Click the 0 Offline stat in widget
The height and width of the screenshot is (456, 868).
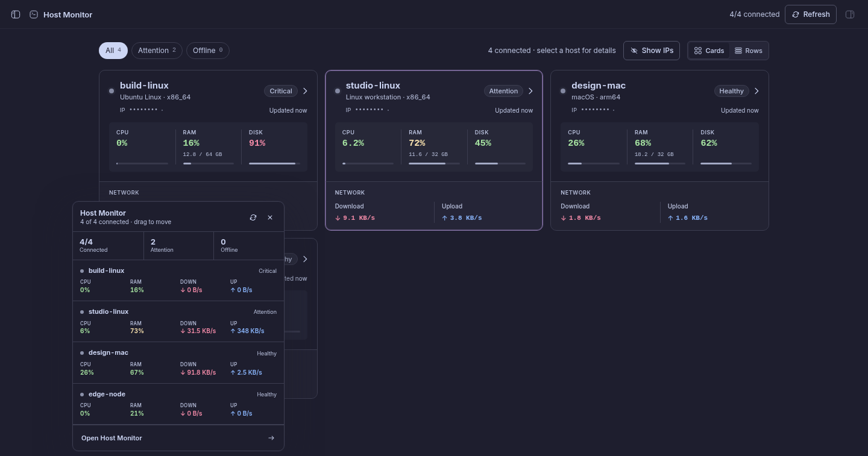248,245
